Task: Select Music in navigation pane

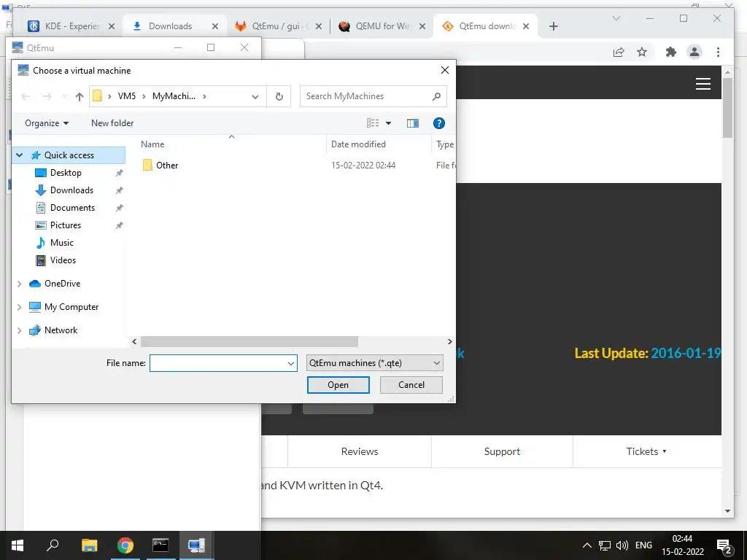Action: click(x=61, y=243)
